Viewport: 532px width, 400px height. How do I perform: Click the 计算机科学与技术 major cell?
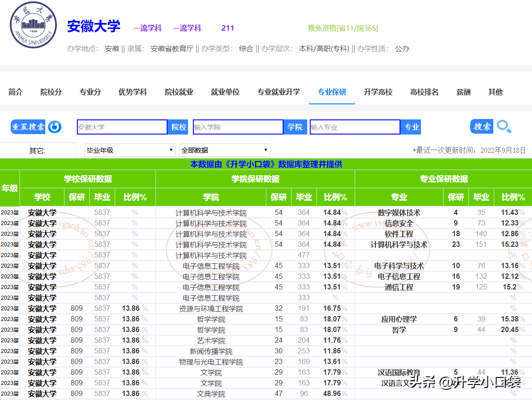tap(399, 245)
